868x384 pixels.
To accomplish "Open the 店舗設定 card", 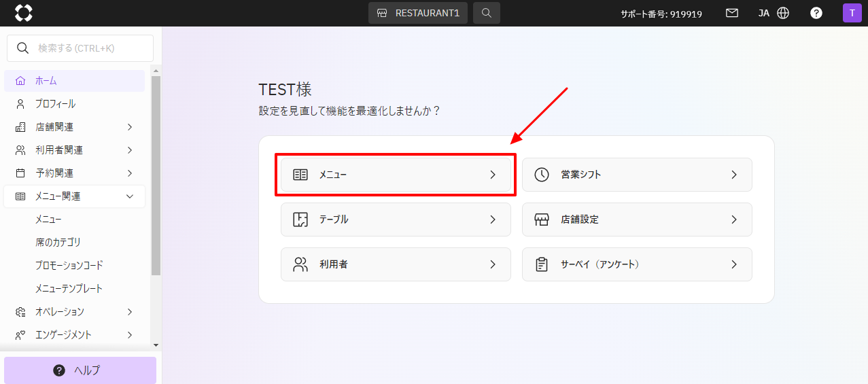I will tap(636, 220).
